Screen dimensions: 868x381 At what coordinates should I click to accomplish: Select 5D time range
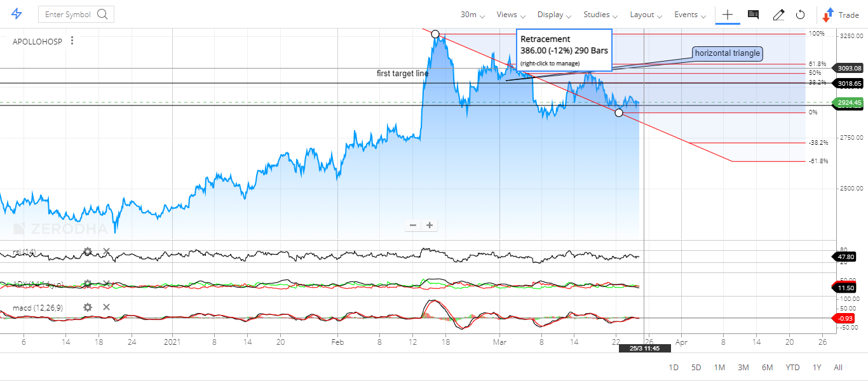click(696, 368)
